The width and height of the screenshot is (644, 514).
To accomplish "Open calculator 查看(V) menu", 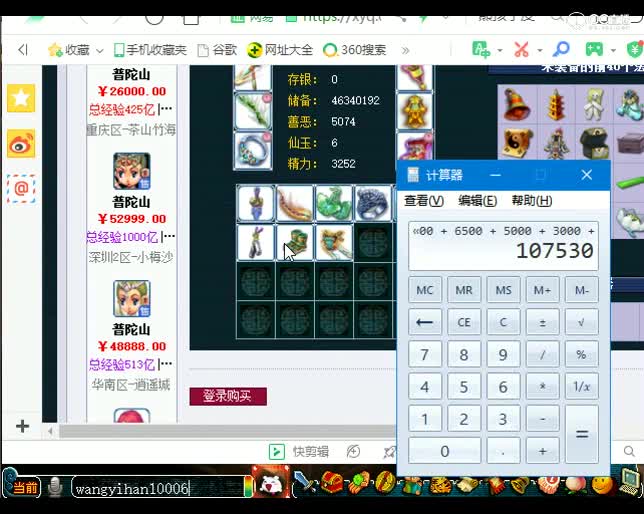I will [x=423, y=201].
